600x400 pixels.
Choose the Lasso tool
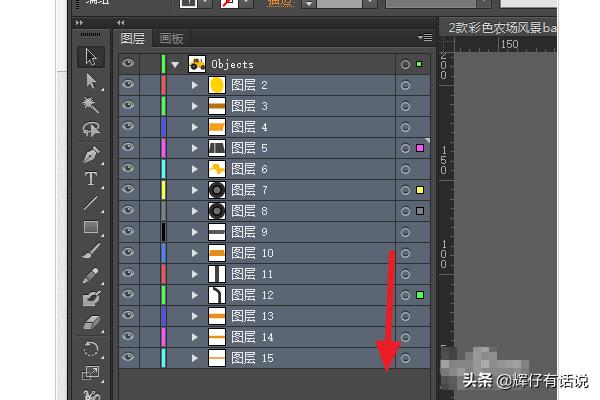pyautogui.click(x=91, y=130)
